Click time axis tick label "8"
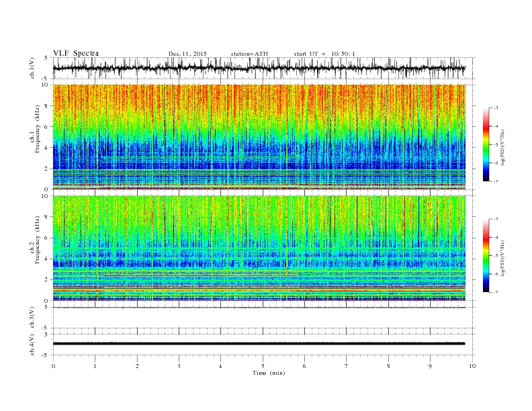The image size is (532, 411). click(x=388, y=366)
